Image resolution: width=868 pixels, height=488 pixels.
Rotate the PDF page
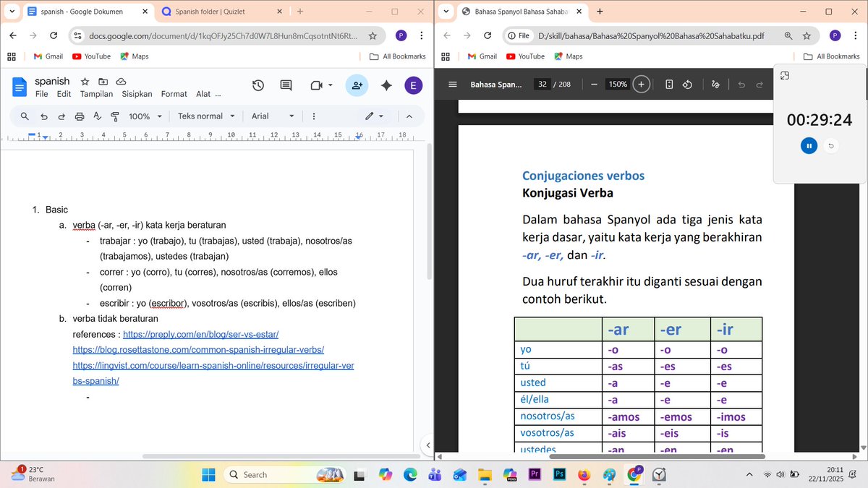(x=686, y=84)
